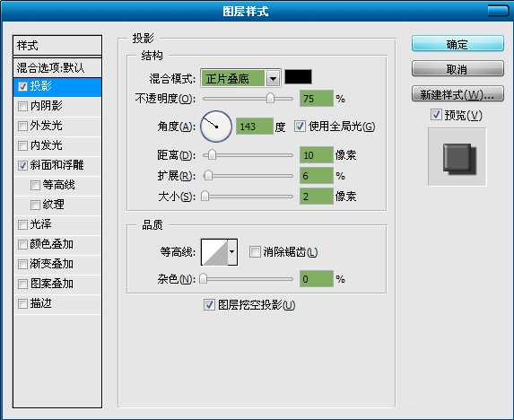This screenshot has width=514, height=420.
Task: Enable the 内发光 checkbox
Action: point(22,145)
